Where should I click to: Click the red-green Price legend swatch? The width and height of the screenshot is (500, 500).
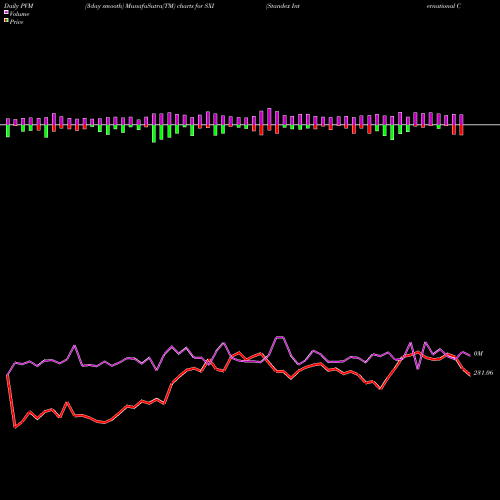6,21
